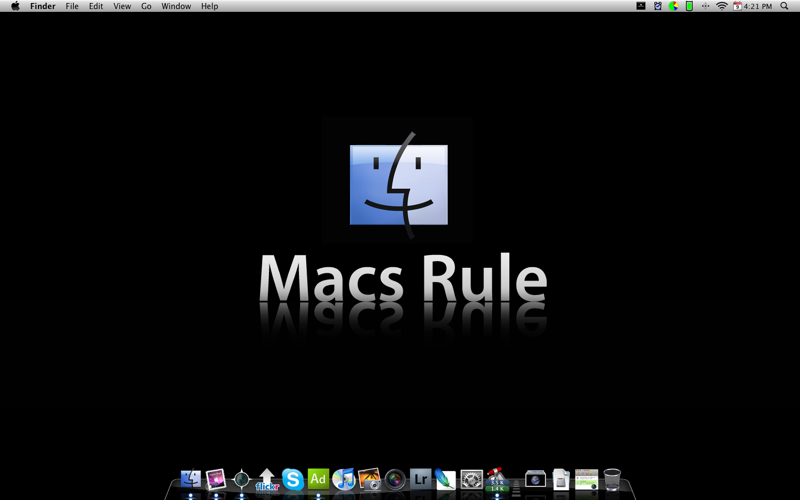Open the purple desktop pictures app in Dock
This screenshot has height=500, width=800.
(216, 479)
